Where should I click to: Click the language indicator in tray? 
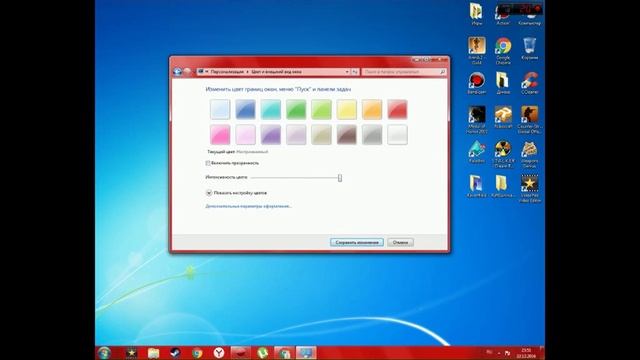pyautogui.click(x=489, y=352)
